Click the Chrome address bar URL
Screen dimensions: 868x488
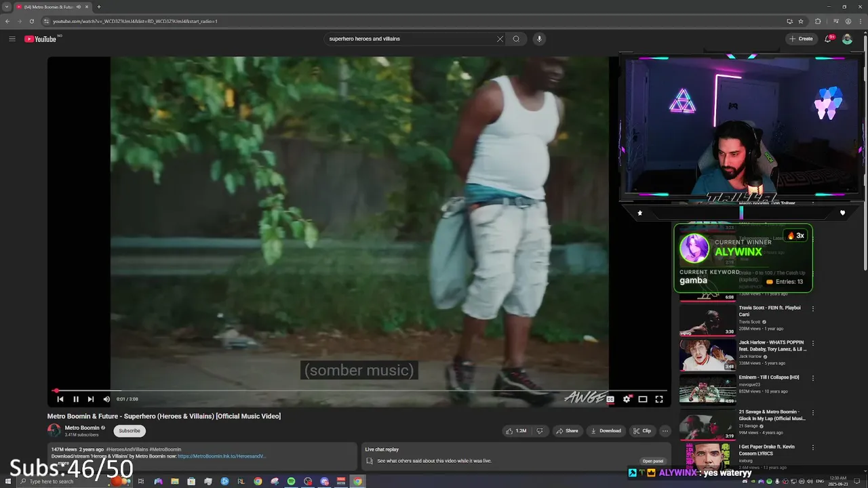pyautogui.click(x=135, y=21)
